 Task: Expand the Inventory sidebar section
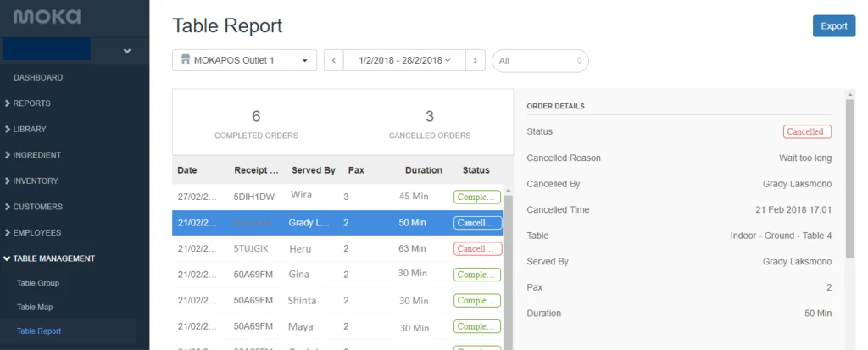[35, 181]
